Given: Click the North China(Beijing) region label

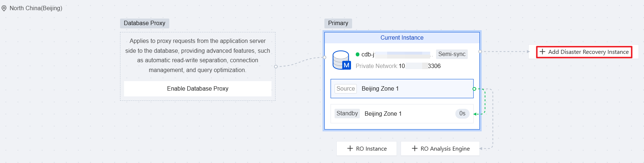Looking at the screenshot, I should 36,8.
